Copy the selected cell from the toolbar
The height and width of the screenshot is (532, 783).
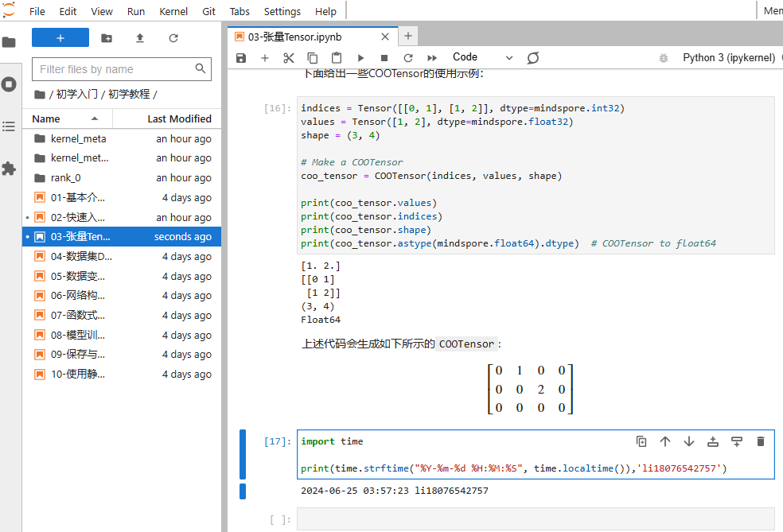coord(313,58)
